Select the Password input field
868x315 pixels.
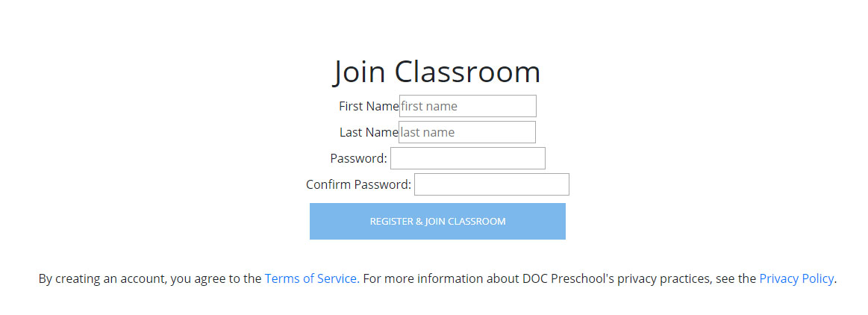click(x=468, y=158)
